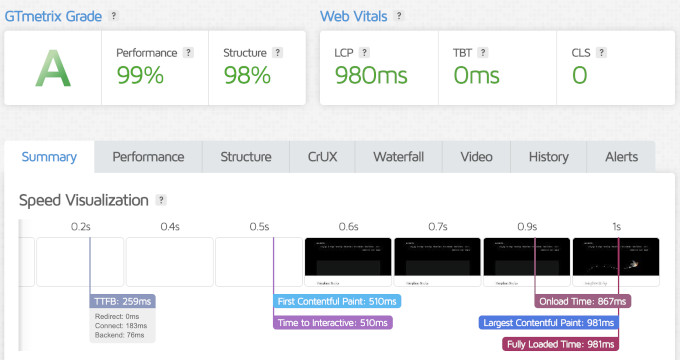
Task: Click the Onload Time: 867ms label
Action: (582, 301)
